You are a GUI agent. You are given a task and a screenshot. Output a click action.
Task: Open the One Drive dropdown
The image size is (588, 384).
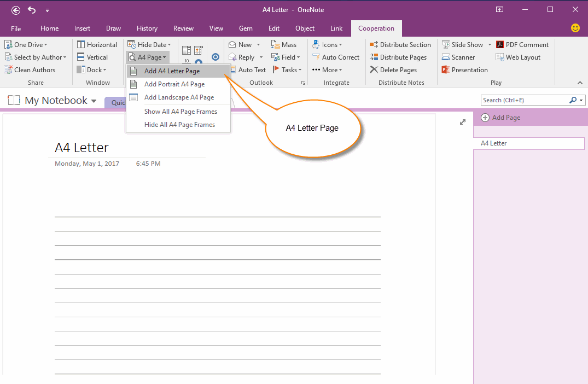click(26, 45)
